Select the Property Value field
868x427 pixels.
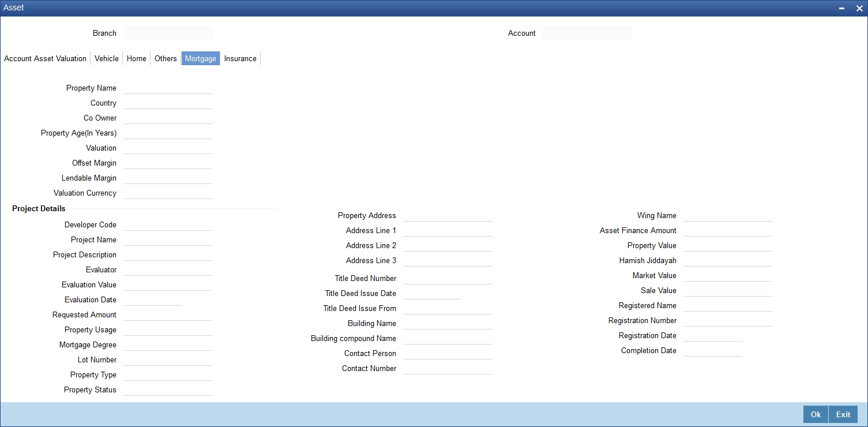[727, 245]
